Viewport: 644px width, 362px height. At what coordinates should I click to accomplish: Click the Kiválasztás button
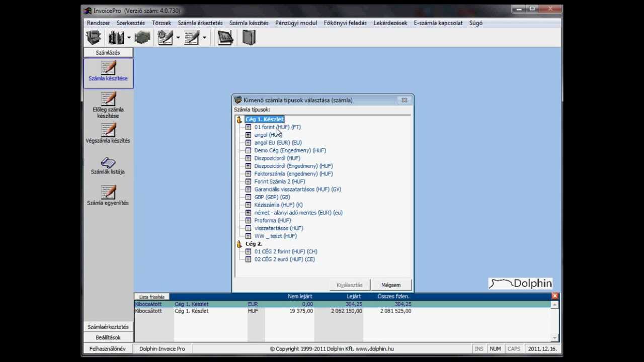click(350, 285)
